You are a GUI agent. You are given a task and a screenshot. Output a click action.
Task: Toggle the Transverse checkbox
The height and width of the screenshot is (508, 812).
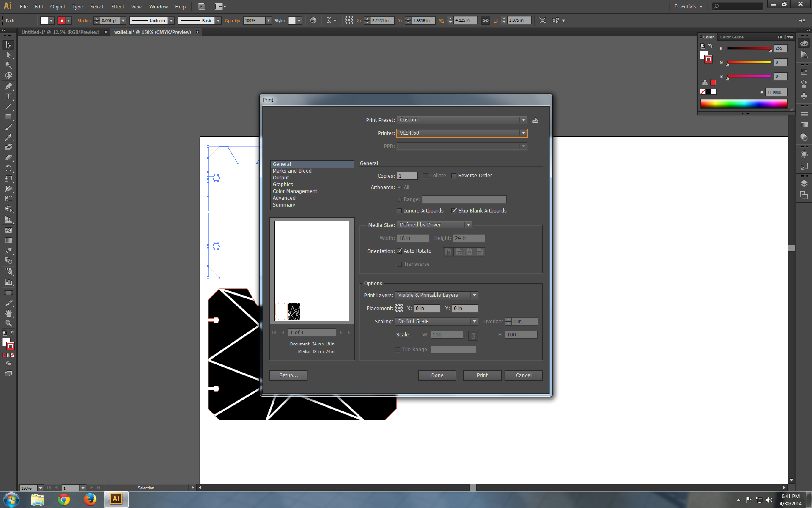(399, 264)
